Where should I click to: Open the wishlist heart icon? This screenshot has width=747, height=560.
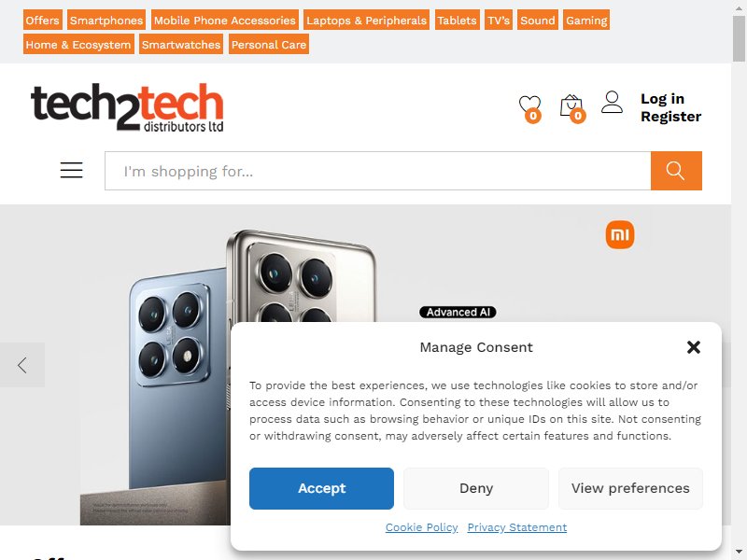[529, 108]
